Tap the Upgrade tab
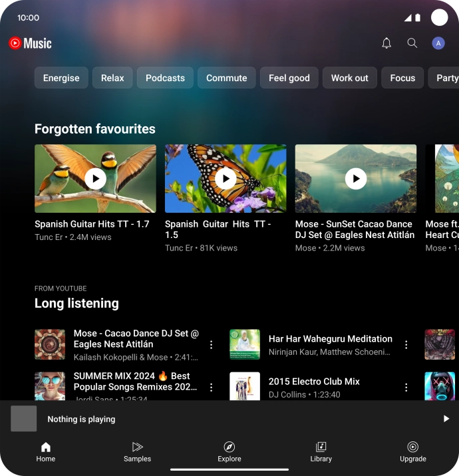 (x=413, y=452)
